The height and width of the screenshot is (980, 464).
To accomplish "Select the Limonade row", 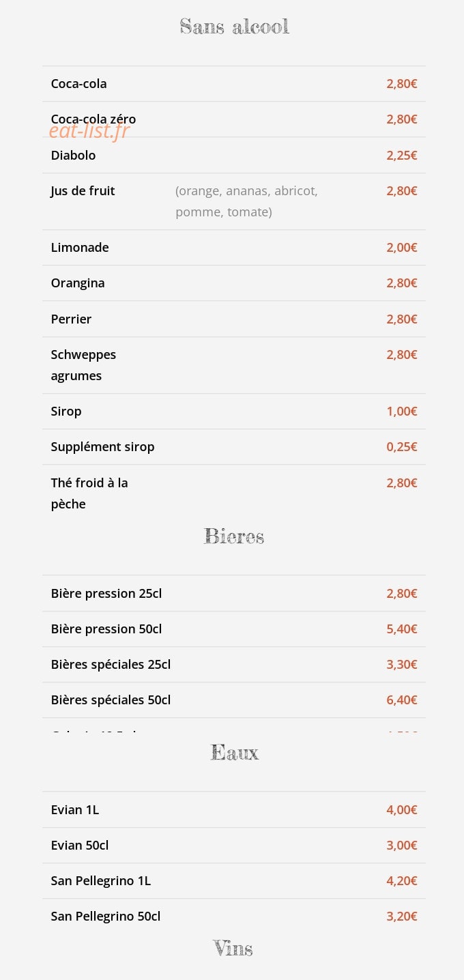I will (x=233, y=248).
